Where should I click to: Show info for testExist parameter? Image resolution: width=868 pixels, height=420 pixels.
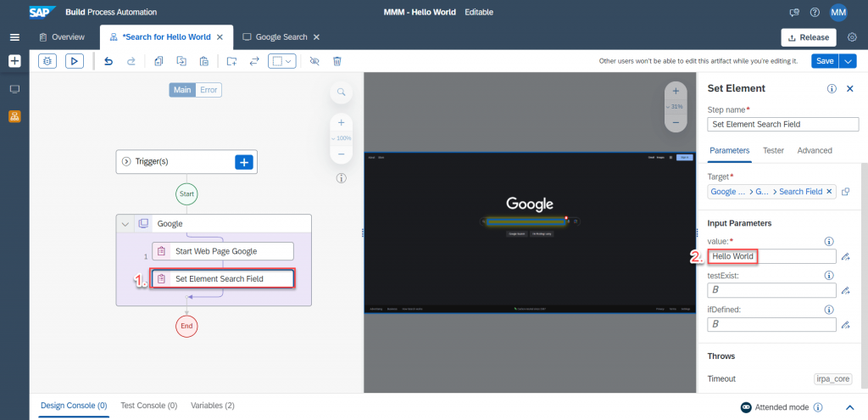pyautogui.click(x=829, y=276)
